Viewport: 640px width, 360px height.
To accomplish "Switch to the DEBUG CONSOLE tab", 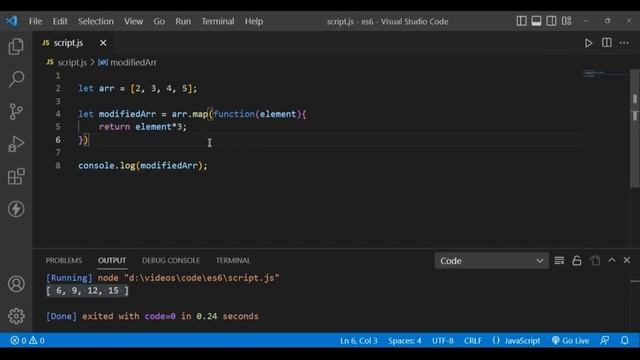I will pos(171,260).
